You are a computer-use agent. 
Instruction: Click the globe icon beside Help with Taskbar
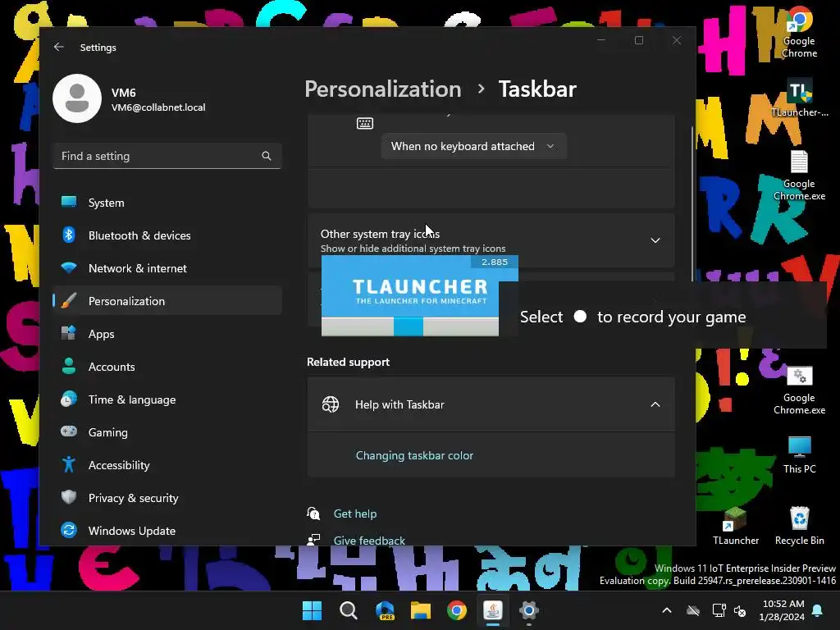pyautogui.click(x=331, y=404)
